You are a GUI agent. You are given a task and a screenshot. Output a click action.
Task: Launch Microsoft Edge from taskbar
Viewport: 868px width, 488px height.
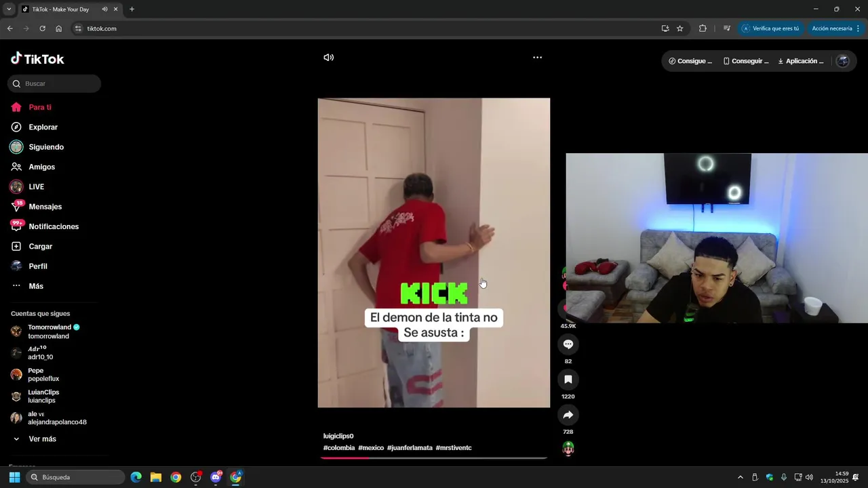click(136, 477)
